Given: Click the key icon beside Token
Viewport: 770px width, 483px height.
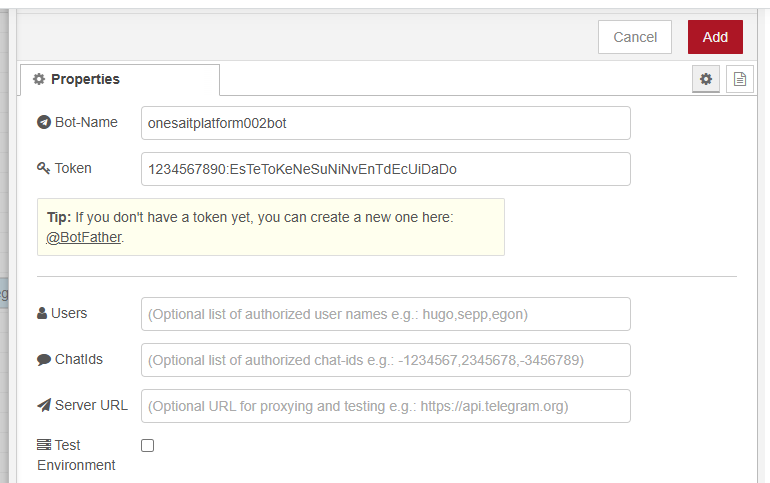Looking at the screenshot, I should pos(44,169).
